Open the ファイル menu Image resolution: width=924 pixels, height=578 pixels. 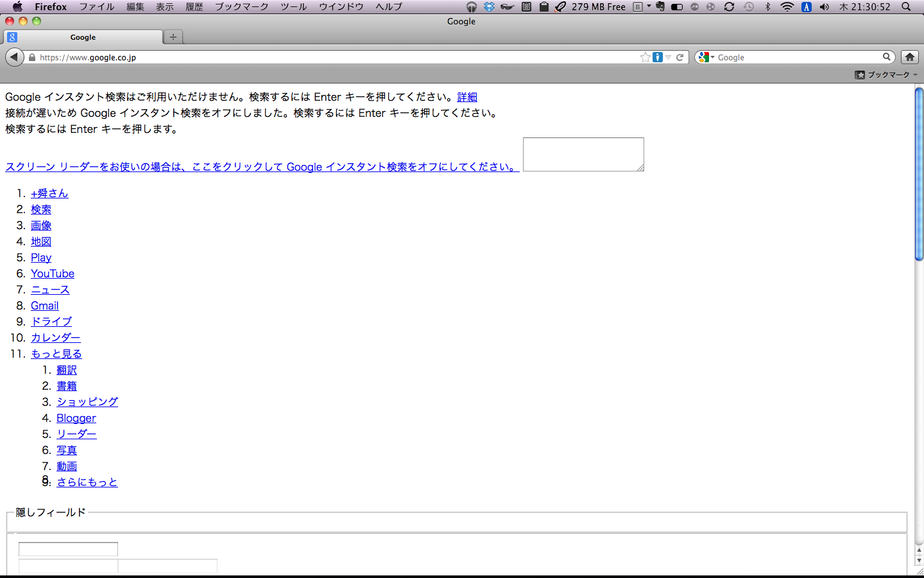click(x=97, y=6)
